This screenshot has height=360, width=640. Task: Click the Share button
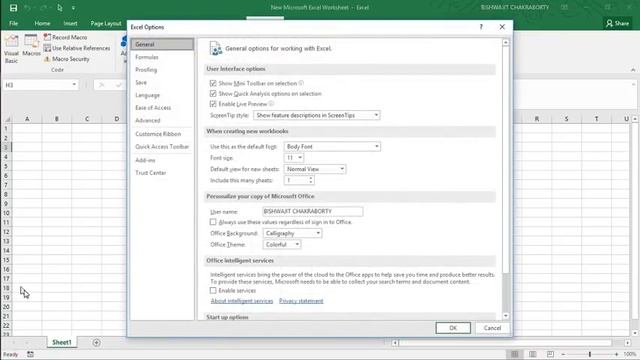(x=617, y=23)
